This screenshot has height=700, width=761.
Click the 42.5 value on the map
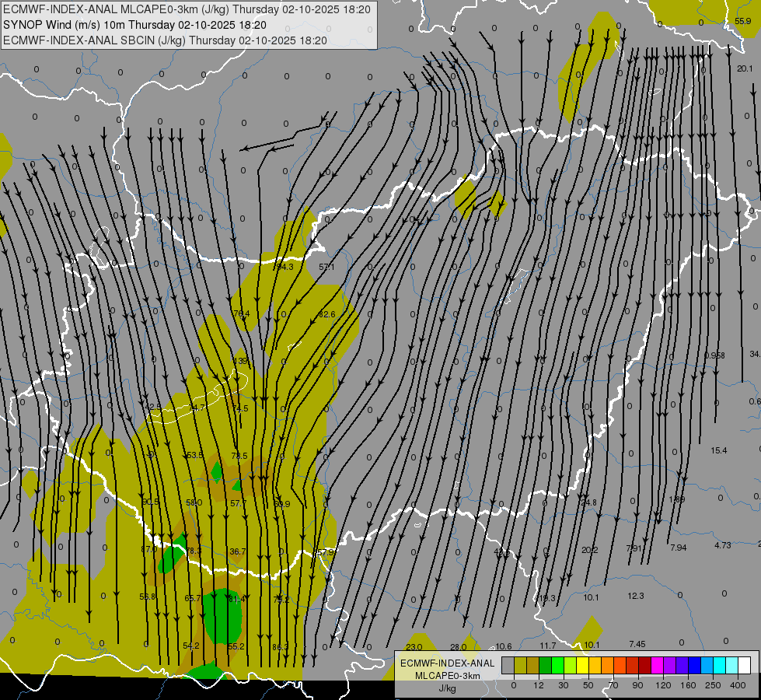click(x=153, y=407)
